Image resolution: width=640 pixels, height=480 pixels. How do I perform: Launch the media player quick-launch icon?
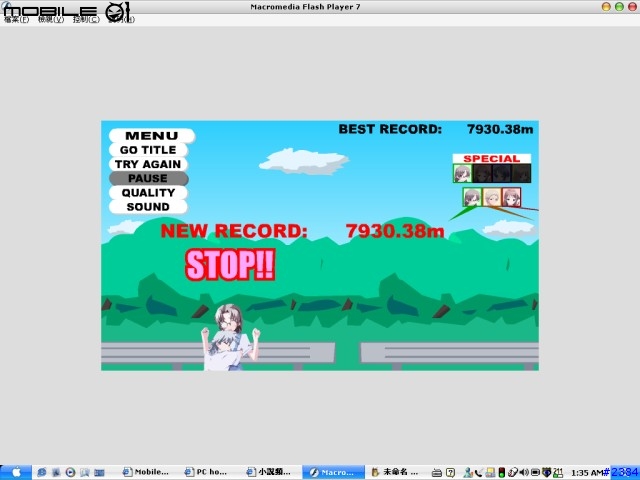tap(70, 473)
